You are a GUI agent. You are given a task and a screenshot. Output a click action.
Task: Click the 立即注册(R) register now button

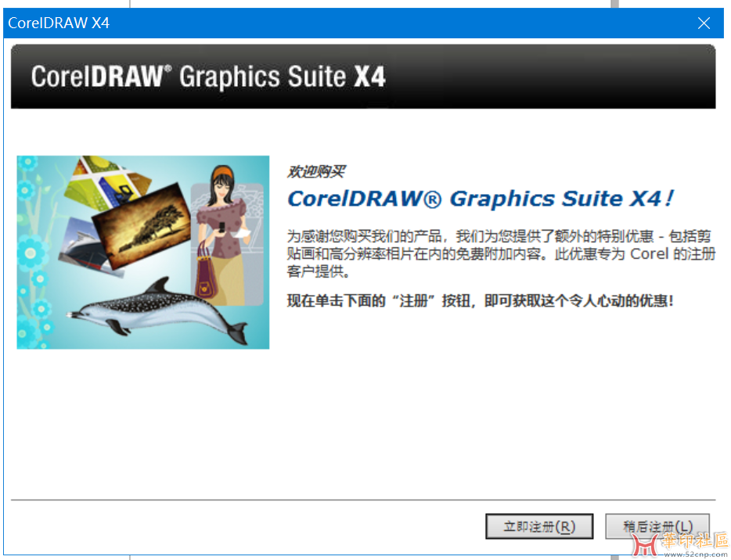coord(539,526)
